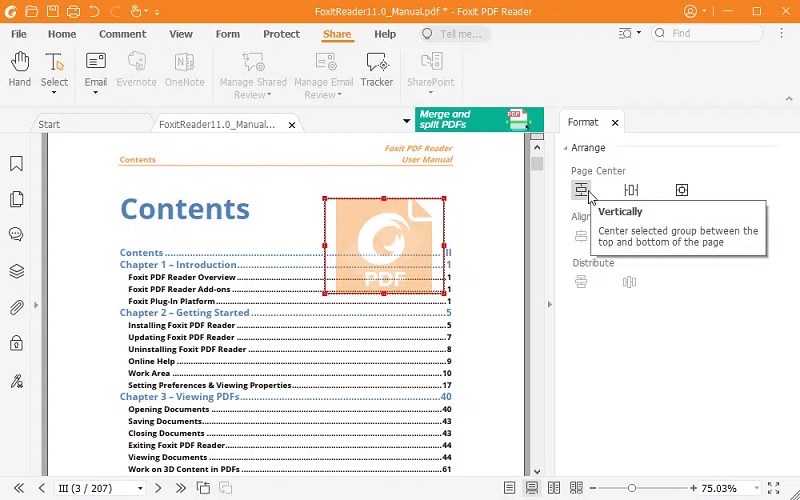Viewport: 800px width, 500px height.
Task: Open the Attachments paperclip panel
Action: [x=16, y=308]
